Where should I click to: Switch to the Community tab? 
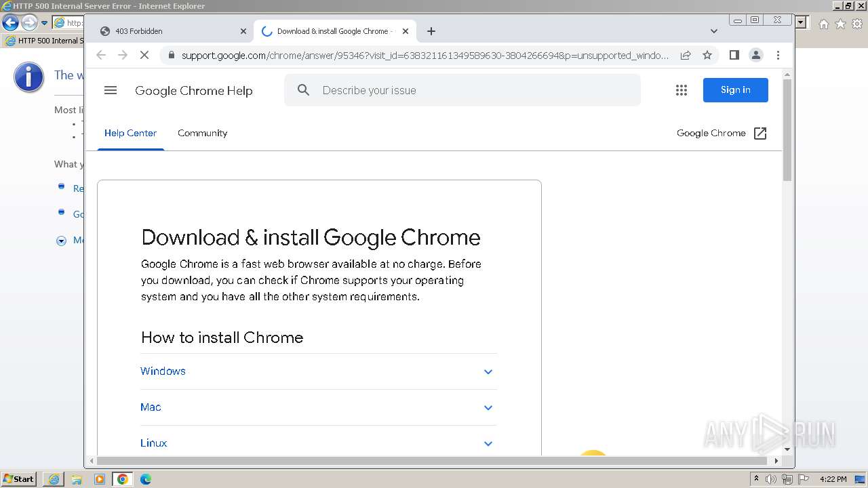pos(202,134)
